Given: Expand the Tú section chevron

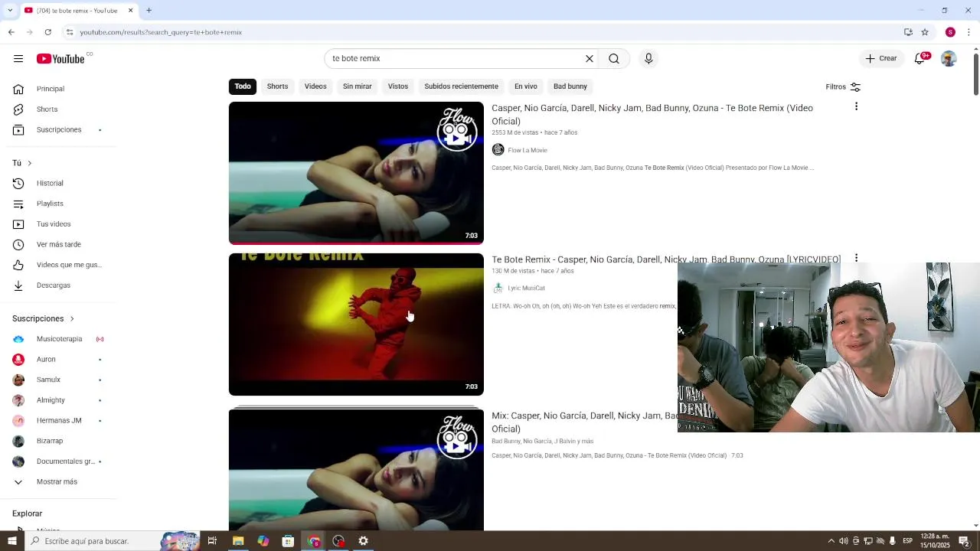Looking at the screenshot, I should [x=29, y=163].
